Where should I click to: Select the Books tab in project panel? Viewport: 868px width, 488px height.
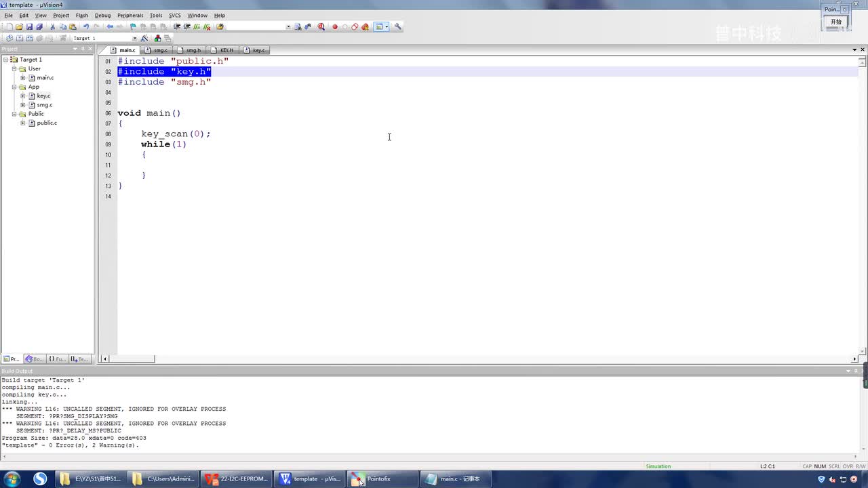click(x=34, y=359)
